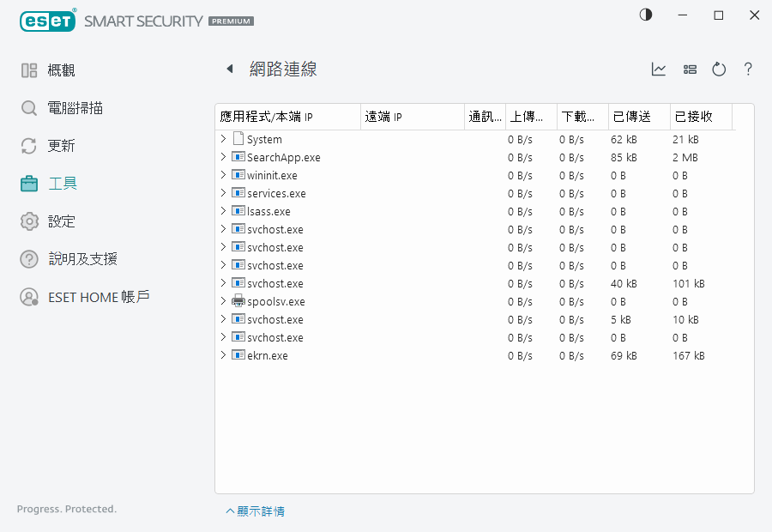Open the 概觀 overview section
The image size is (772, 532).
tap(61, 70)
